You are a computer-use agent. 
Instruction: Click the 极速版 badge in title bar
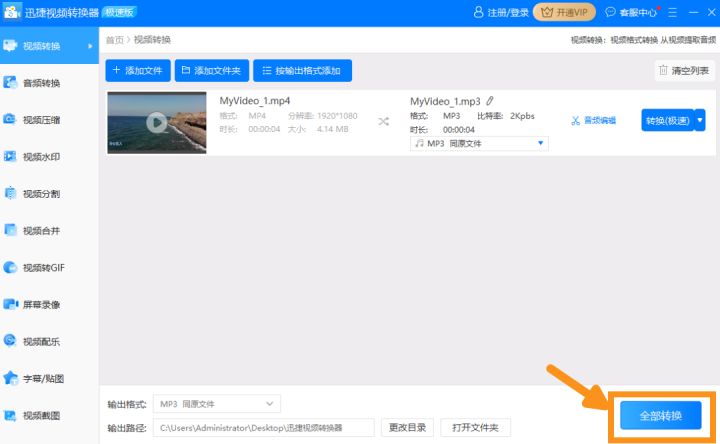click(119, 12)
